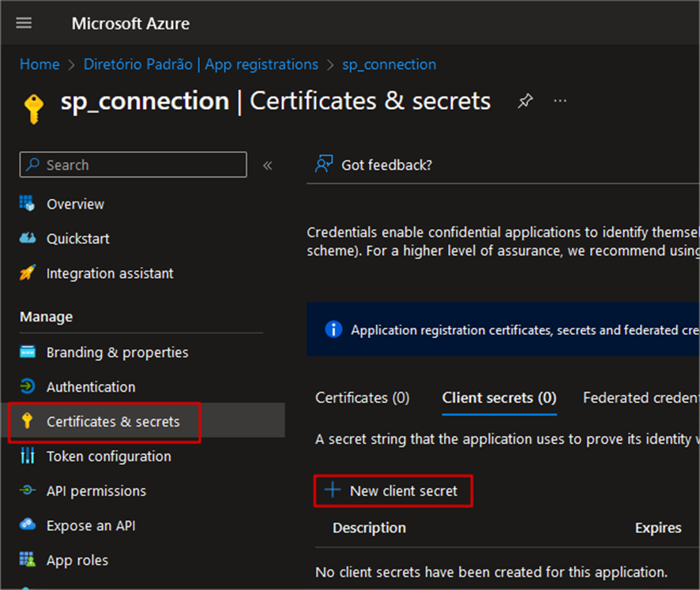
Task: Click the API permissions icon
Action: [x=27, y=490]
